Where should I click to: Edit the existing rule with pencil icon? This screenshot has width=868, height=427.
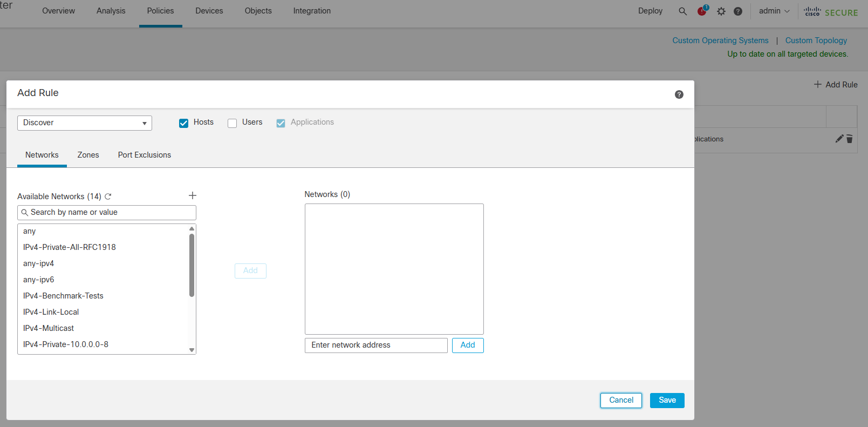(839, 139)
